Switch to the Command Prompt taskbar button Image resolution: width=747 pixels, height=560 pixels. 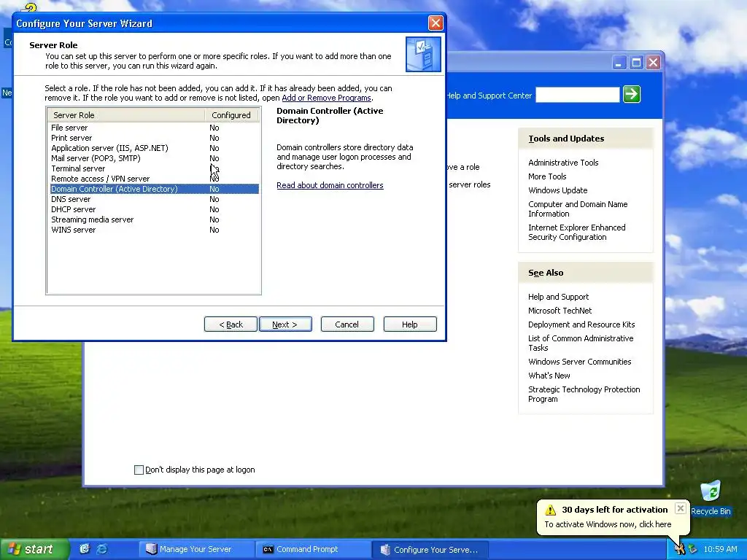click(x=312, y=549)
